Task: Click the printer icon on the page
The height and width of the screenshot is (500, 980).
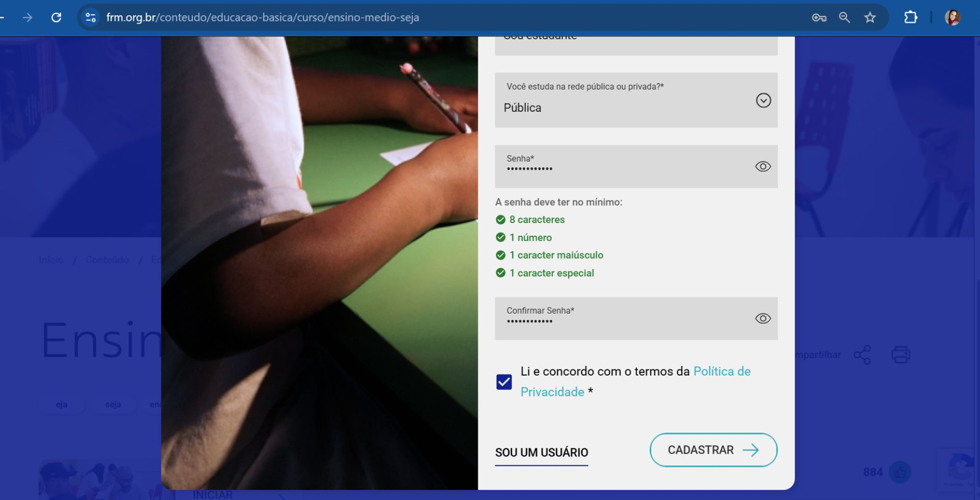Action: 900,355
